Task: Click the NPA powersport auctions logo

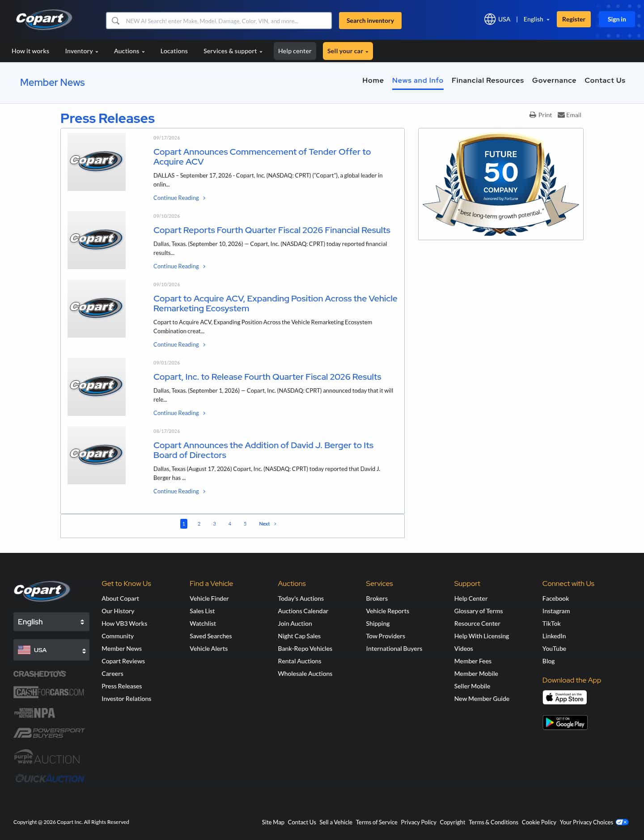Action: tap(35, 713)
